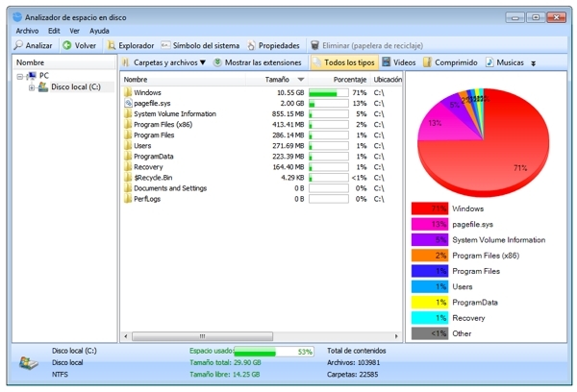The image size is (577, 392).
Task: Click the Program Files row name
Action: (154, 135)
